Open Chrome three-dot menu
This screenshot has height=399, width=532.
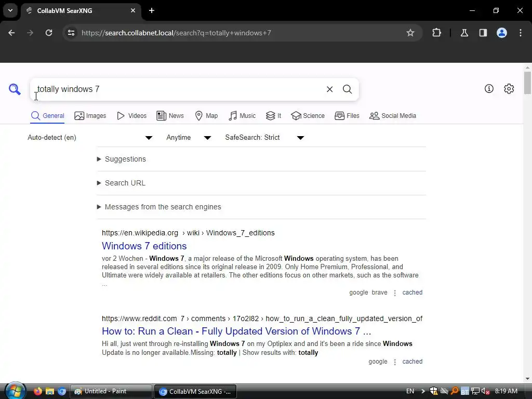click(521, 33)
